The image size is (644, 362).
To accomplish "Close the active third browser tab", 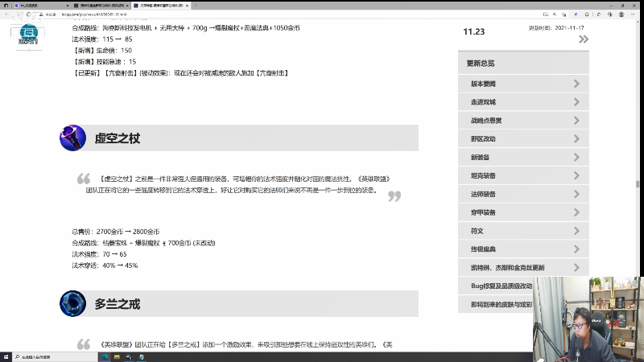I will tap(187, 6).
